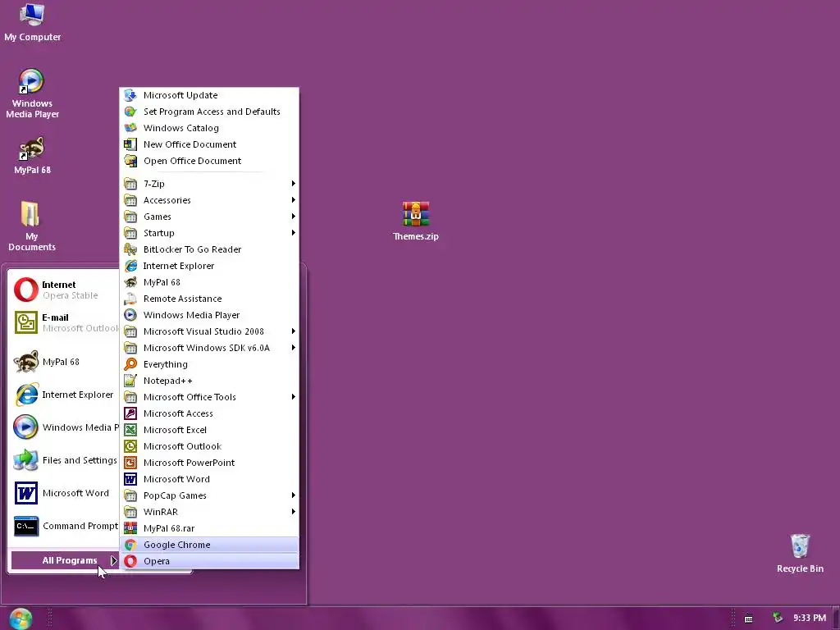Viewport: 840px width, 630px height.
Task: Click the MyPal 68.rar archive icon
Action: click(130, 528)
